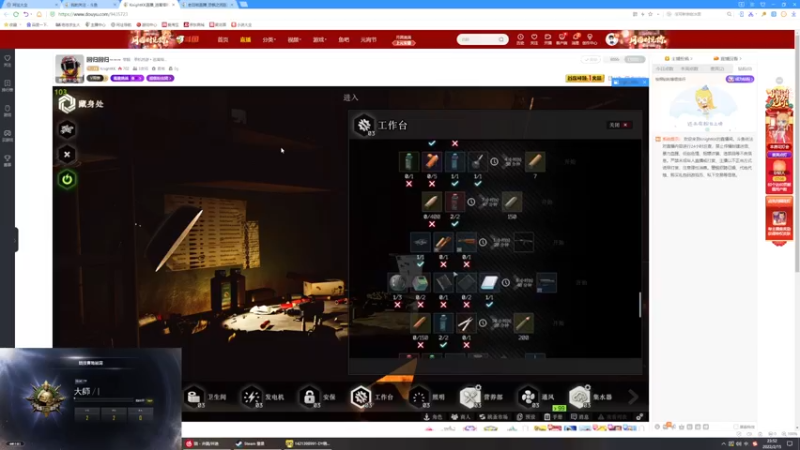This screenshot has width=800, height=450.
Task: Open the 通风 (ventilation) hideout module
Action: [x=537, y=397]
